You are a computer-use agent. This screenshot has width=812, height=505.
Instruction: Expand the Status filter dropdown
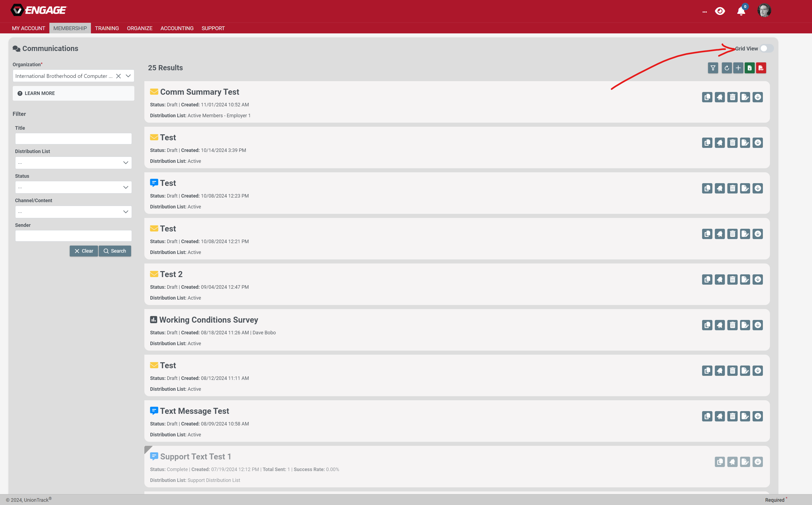(73, 187)
